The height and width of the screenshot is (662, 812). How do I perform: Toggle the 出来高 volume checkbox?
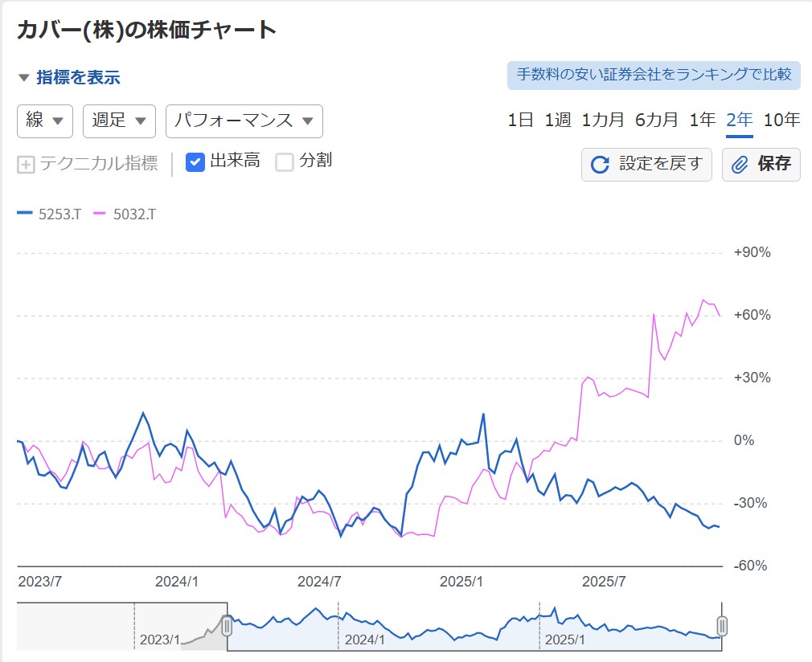[x=195, y=162]
